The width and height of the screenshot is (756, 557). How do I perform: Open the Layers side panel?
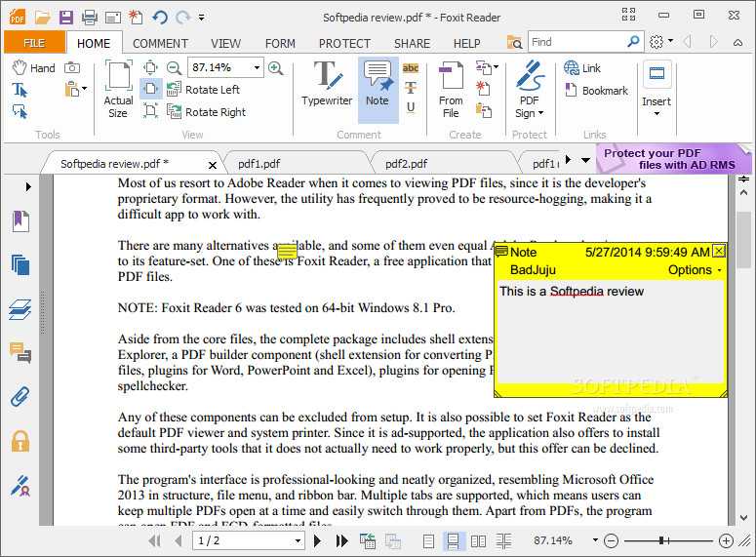coord(20,309)
